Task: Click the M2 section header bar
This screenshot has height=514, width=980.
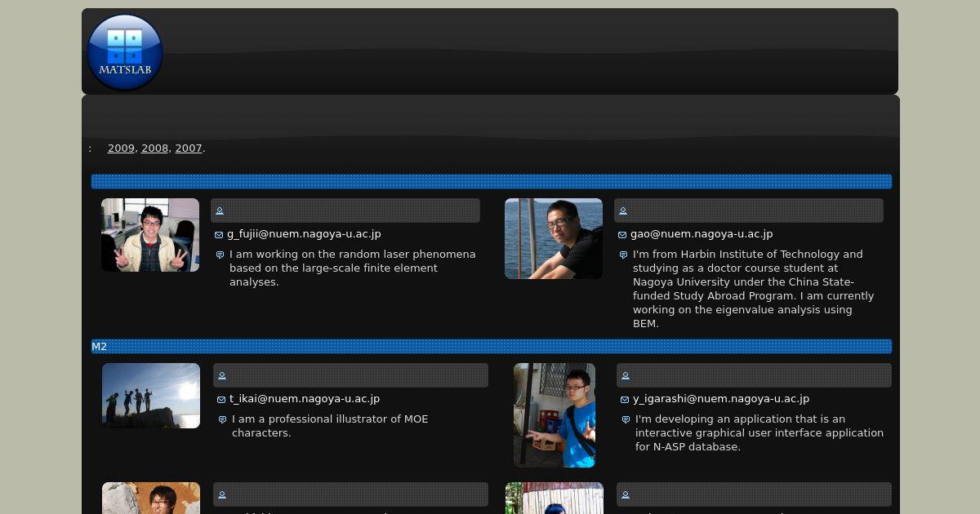Action: pyautogui.click(x=492, y=347)
